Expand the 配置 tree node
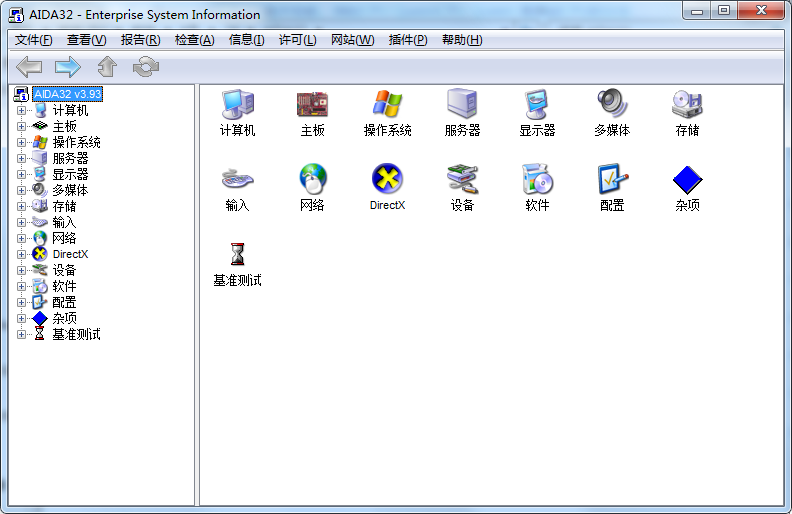 tap(21, 302)
